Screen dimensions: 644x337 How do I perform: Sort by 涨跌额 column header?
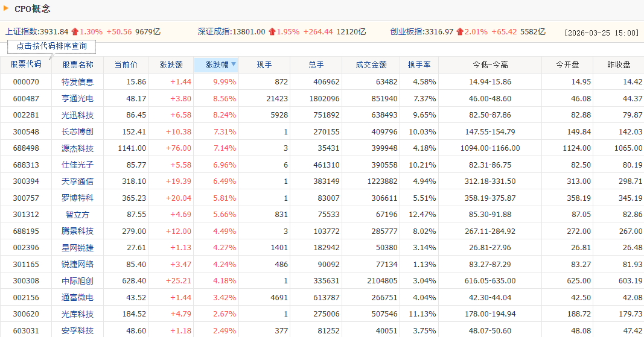click(171, 65)
